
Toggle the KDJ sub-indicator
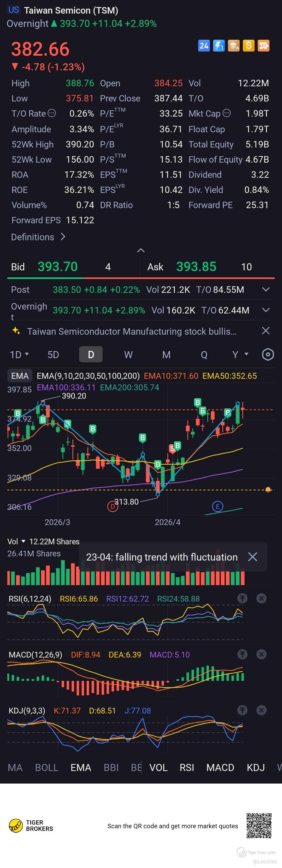[256, 767]
